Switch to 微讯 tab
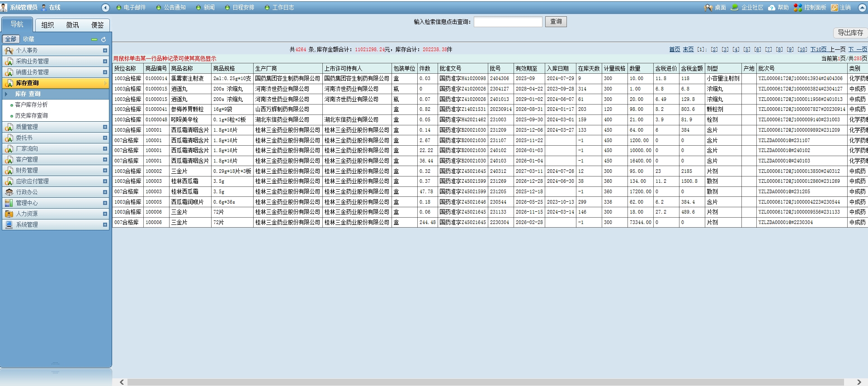The width and height of the screenshot is (868, 386). click(x=72, y=25)
